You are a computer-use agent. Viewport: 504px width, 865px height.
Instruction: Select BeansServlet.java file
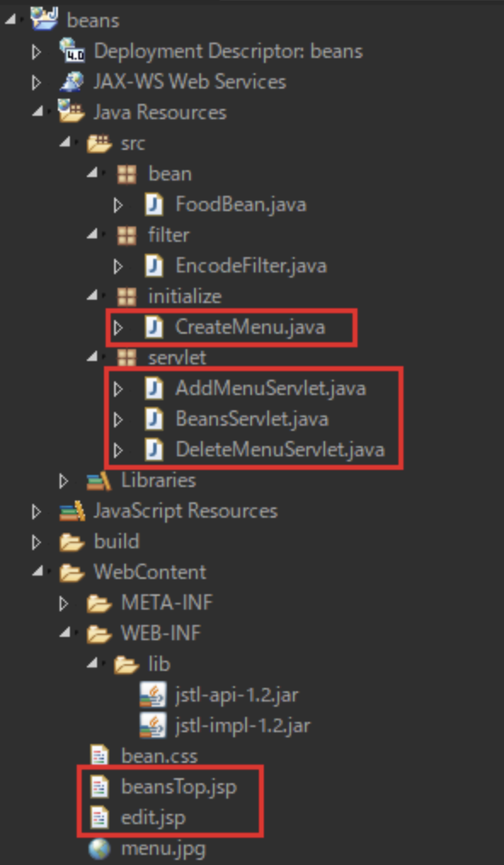point(252,419)
